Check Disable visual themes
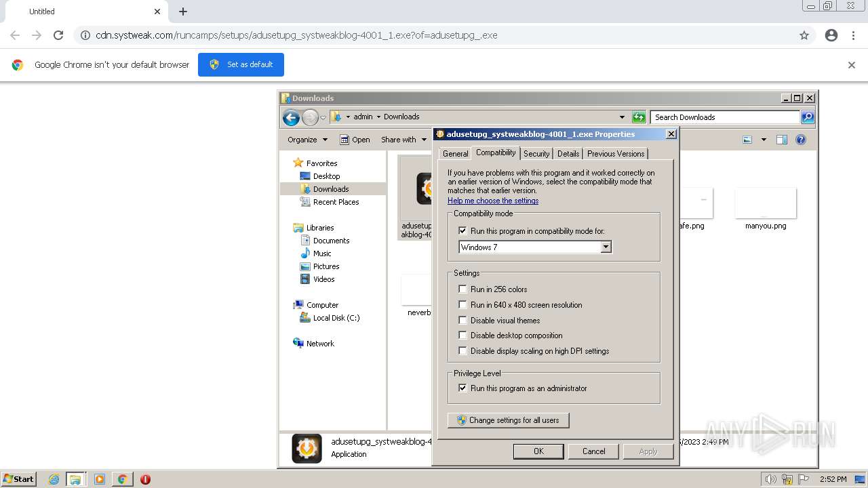This screenshot has width=868, height=488. 463,321
